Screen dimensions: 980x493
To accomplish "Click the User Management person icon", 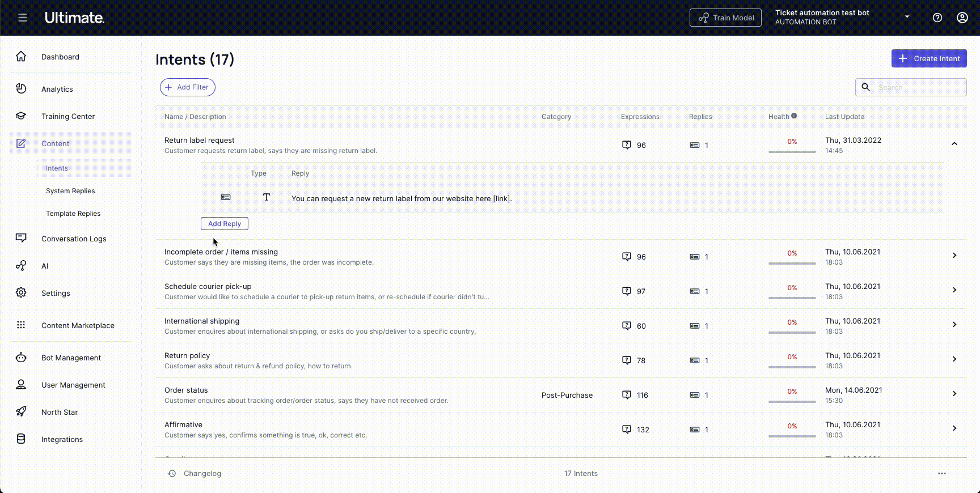I will pos(21,384).
